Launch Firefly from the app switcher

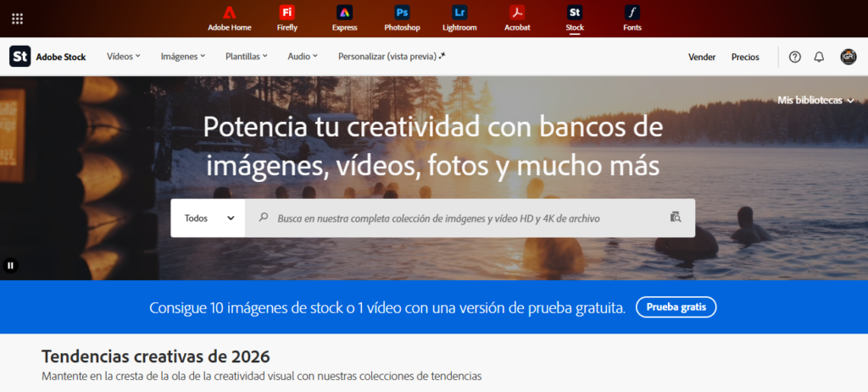coord(287,18)
